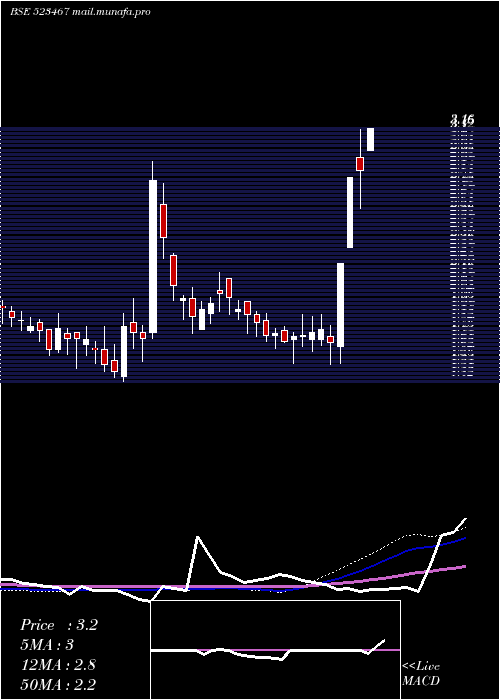Screen dimensions: 500x700
Task: Click the blue 12MA line at its right end
Action: point(463,539)
